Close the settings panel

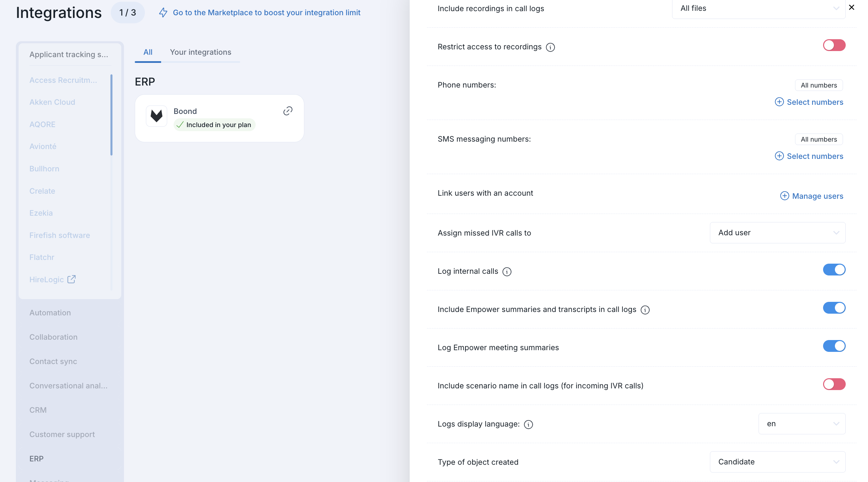click(851, 7)
